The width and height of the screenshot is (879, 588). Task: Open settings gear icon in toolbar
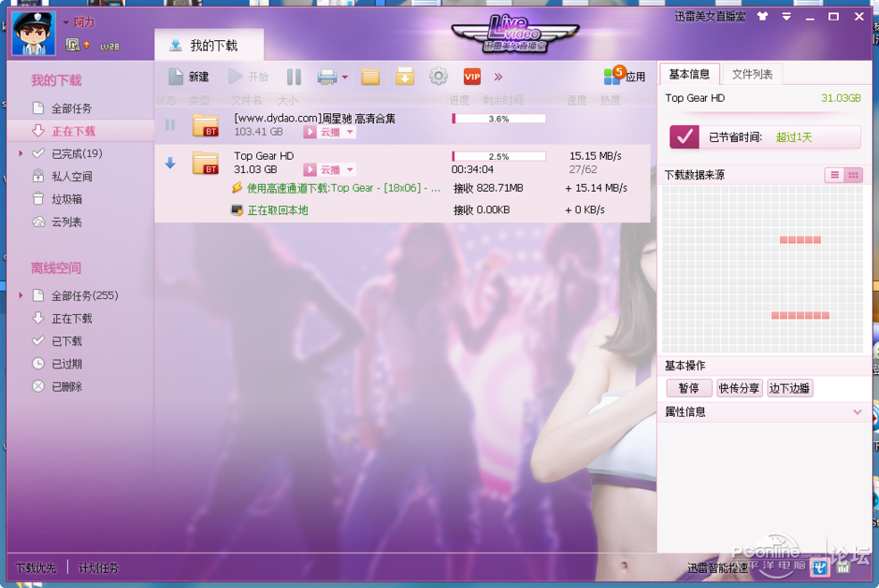[438, 76]
